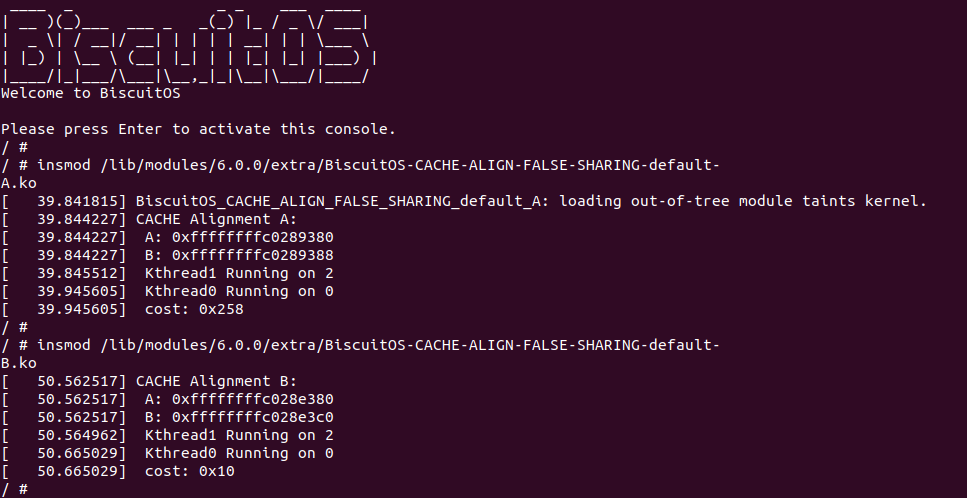Click Kthread0 line at timestamp 39.945605
This screenshot has height=498, width=967.
click(239, 291)
